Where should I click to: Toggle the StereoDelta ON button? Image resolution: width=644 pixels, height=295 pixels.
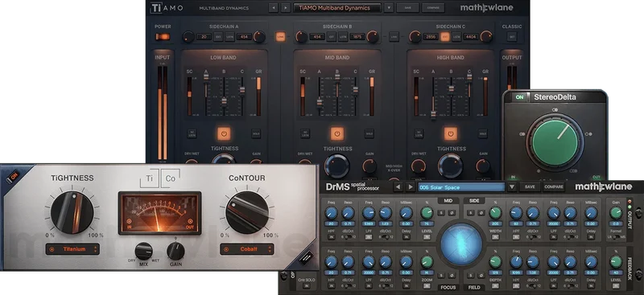coord(520,97)
